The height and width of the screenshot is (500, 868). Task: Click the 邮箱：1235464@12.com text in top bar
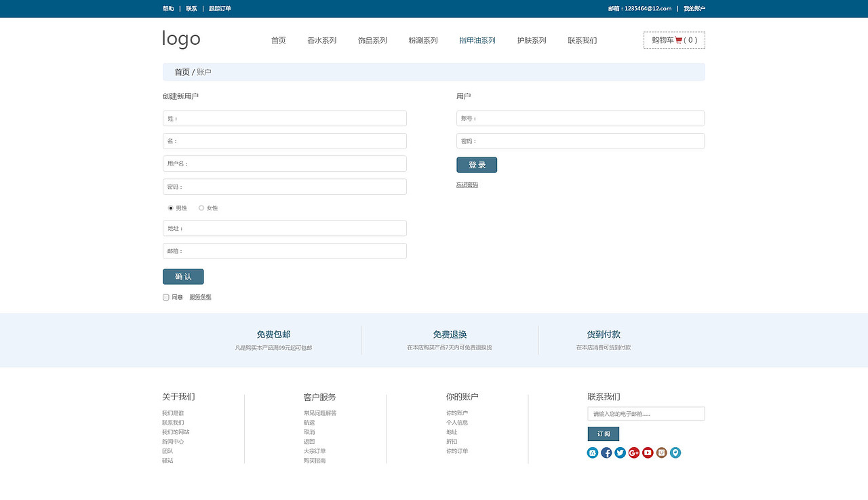pos(639,9)
